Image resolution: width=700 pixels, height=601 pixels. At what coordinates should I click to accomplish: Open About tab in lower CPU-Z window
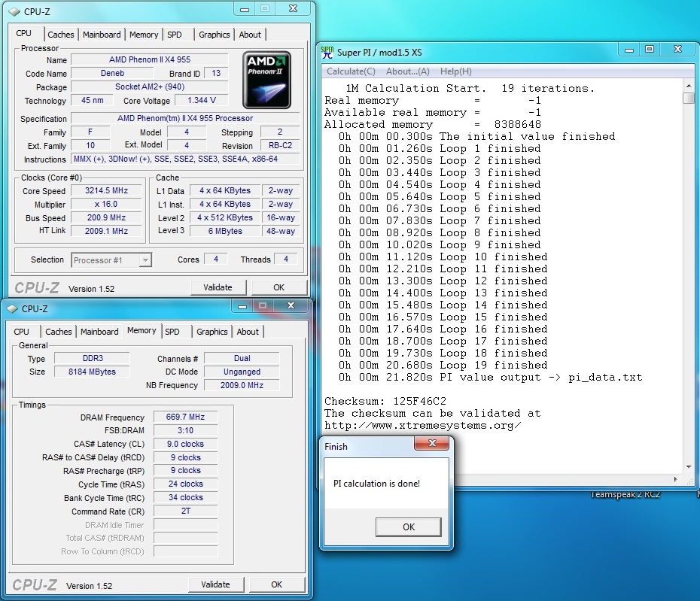248,332
